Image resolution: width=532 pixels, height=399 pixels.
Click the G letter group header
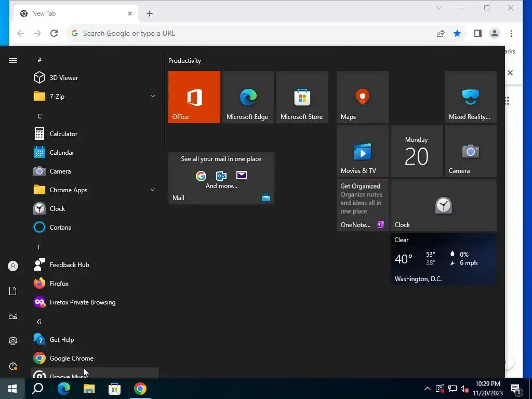pos(39,322)
